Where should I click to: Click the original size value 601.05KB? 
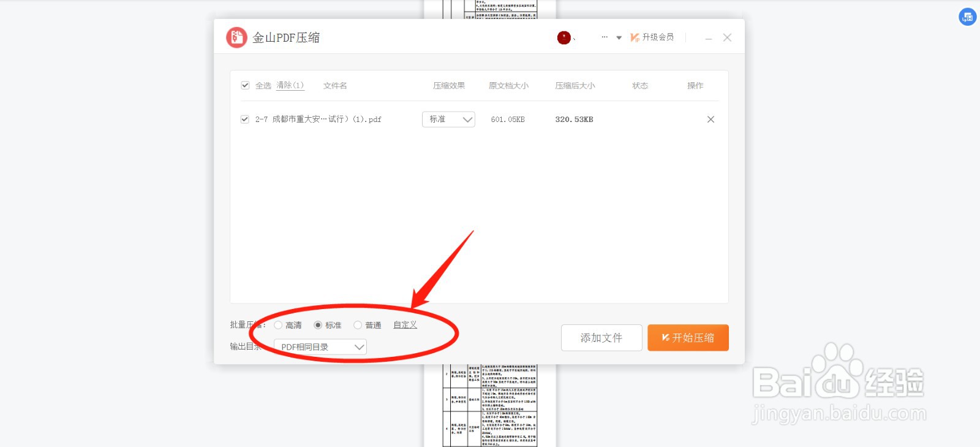[x=508, y=120]
